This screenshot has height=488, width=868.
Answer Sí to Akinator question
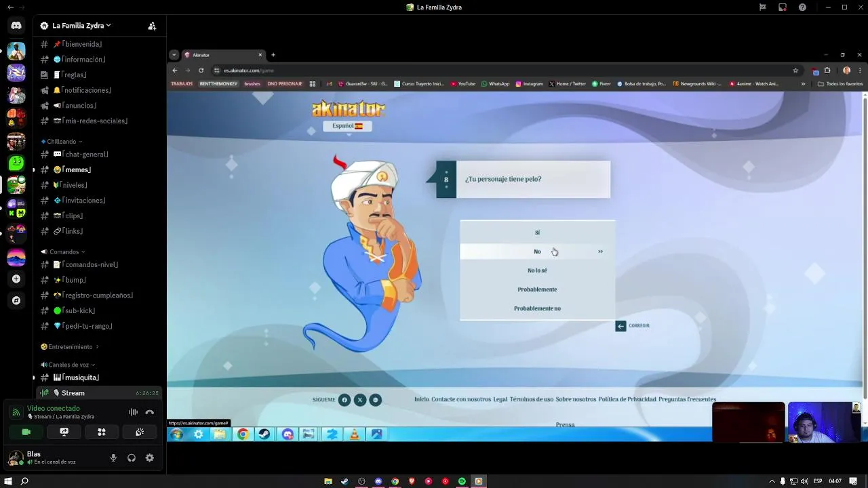click(537, 232)
